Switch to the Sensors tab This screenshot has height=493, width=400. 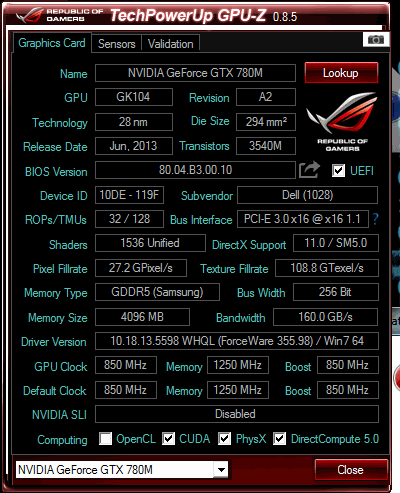[117, 44]
